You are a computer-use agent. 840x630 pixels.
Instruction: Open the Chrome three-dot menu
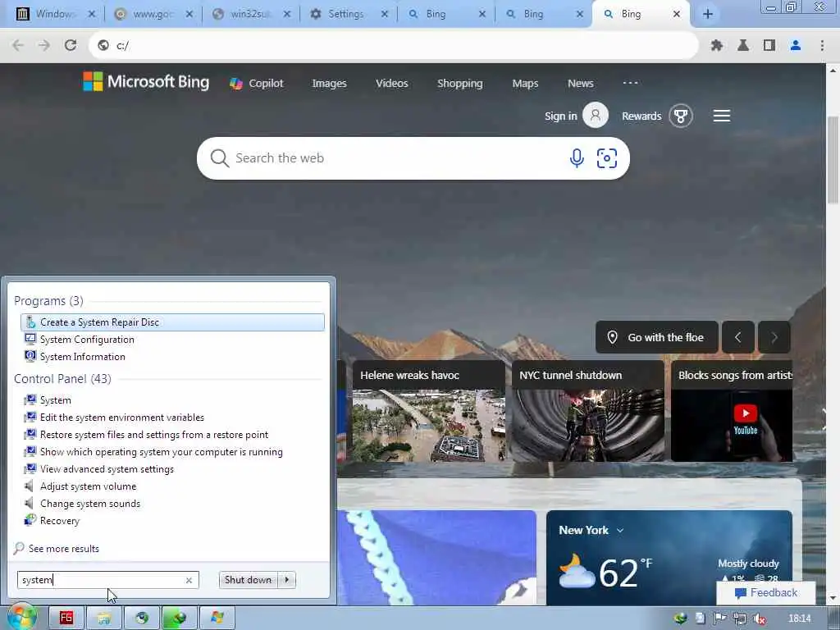click(822, 46)
